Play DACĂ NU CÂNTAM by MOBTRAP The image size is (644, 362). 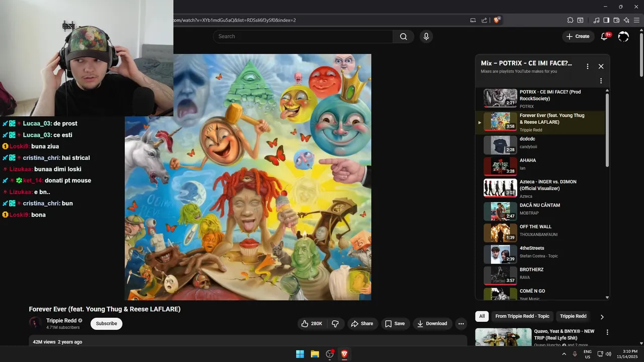[540, 211]
